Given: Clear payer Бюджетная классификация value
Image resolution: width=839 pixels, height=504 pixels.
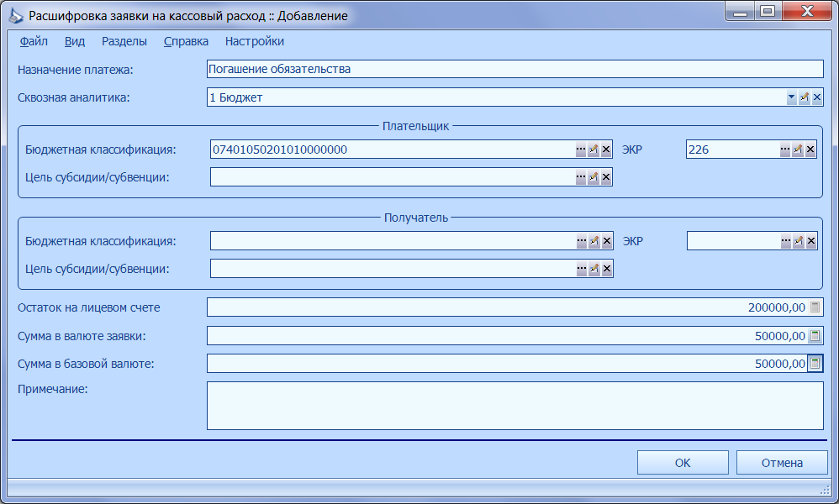Looking at the screenshot, I should point(605,150).
